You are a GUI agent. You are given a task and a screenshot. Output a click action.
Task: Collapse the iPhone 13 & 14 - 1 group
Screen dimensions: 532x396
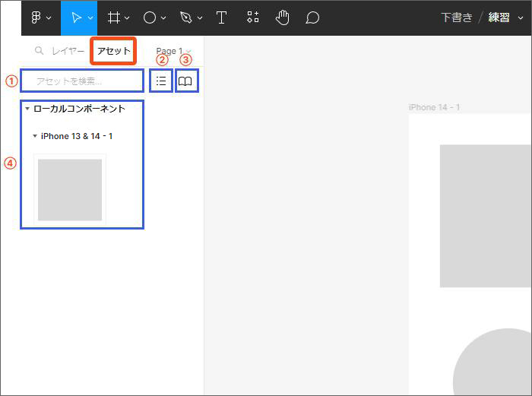(35, 136)
